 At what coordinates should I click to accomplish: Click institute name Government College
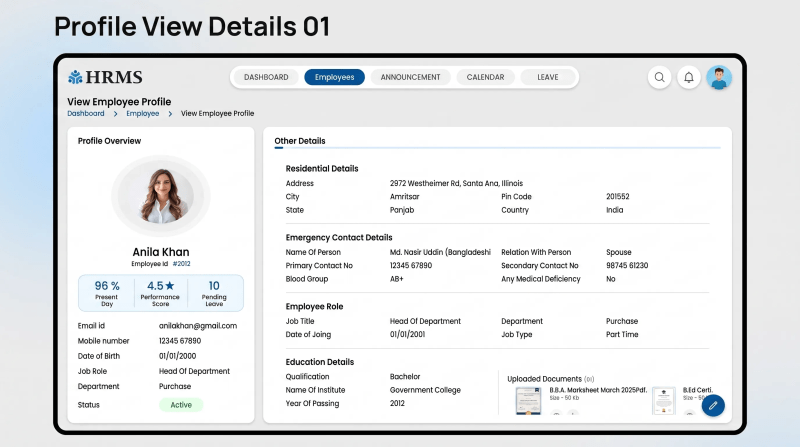(425, 390)
